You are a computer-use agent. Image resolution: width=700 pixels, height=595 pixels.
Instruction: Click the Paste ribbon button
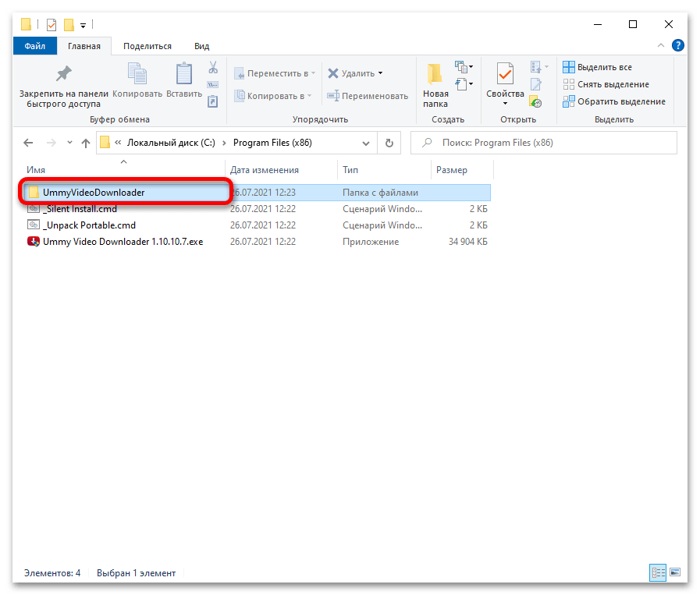(184, 80)
